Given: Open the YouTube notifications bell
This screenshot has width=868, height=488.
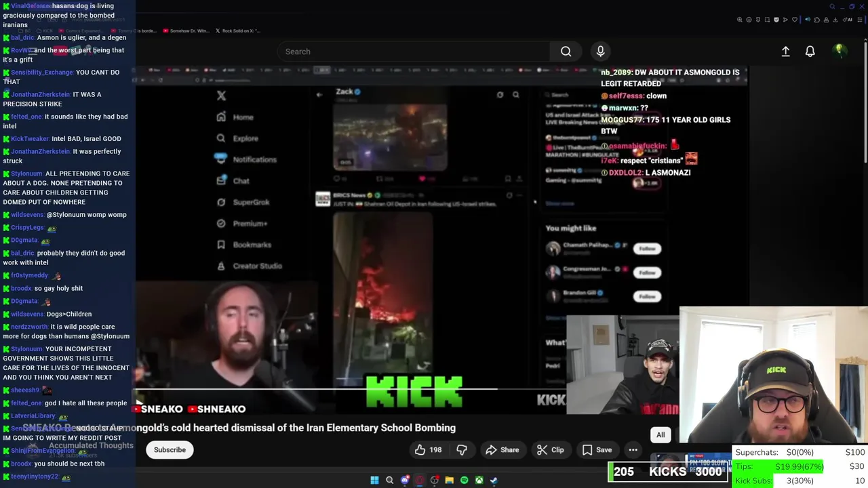Looking at the screenshot, I should [x=810, y=52].
